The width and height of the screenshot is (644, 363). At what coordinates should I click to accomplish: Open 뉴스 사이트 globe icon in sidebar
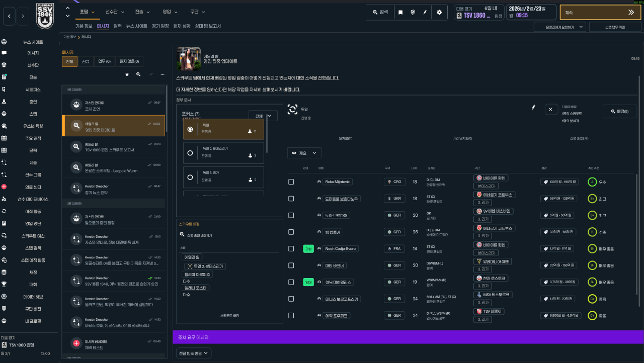click(x=4, y=42)
